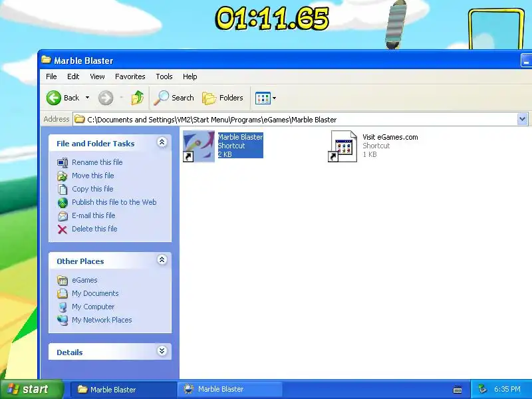Open the File menu
532x399 pixels.
51,76
